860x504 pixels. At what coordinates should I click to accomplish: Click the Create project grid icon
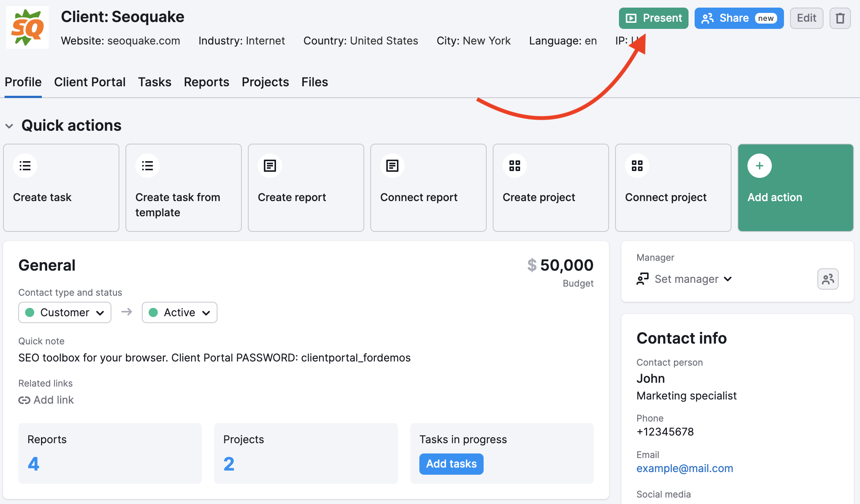515,166
